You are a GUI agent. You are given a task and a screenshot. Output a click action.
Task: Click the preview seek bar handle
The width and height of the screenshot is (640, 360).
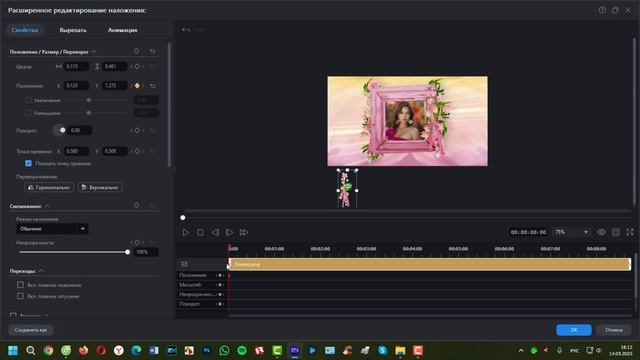(x=183, y=218)
